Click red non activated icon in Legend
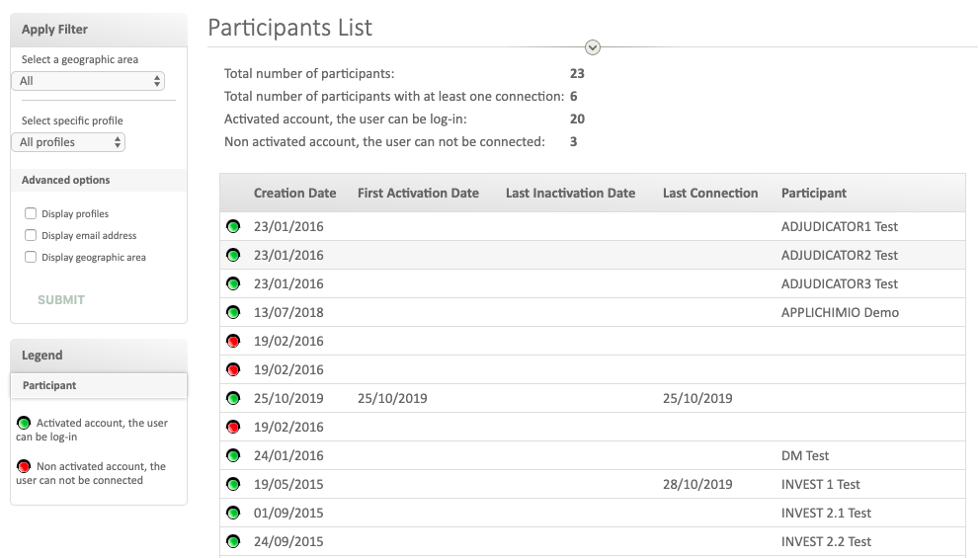Image resolution: width=980 pixels, height=558 pixels. (x=24, y=466)
